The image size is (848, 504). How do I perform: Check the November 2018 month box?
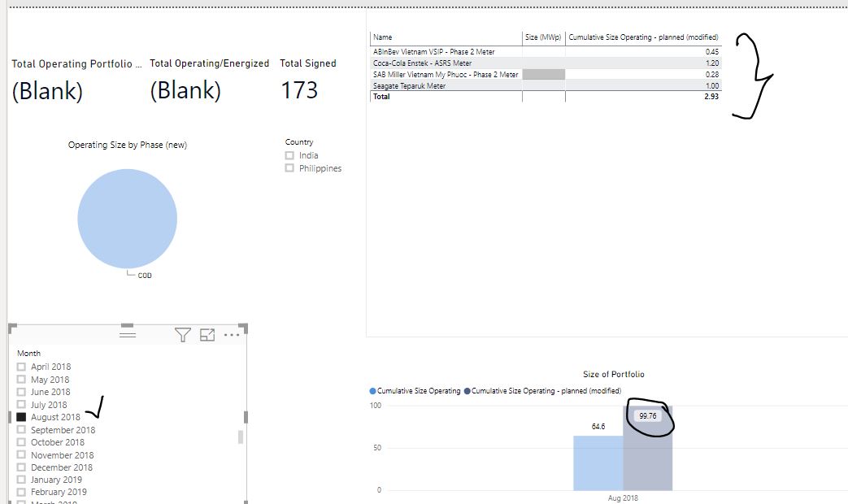(x=21, y=455)
